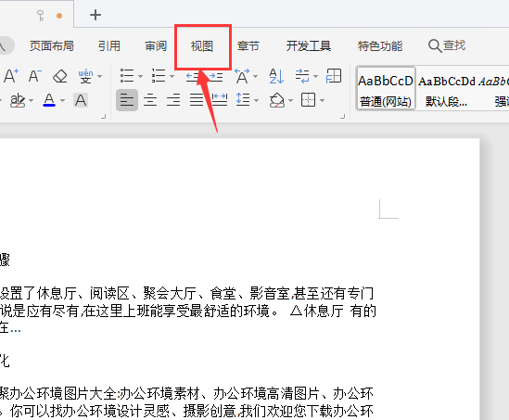Toggle character shading A icon
The width and height of the screenshot is (509, 420).
point(81,100)
